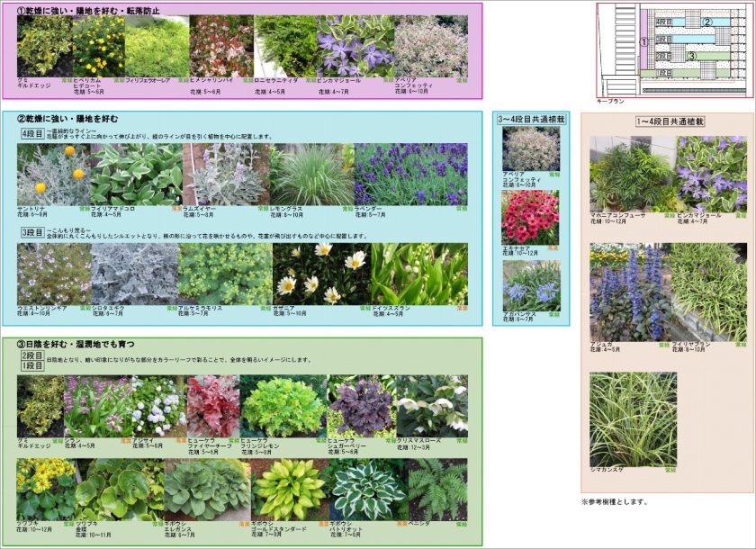756x549 pixels.
Task: Open the ギボウシ ゴールドスタンダード photo
Action: coord(290,490)
